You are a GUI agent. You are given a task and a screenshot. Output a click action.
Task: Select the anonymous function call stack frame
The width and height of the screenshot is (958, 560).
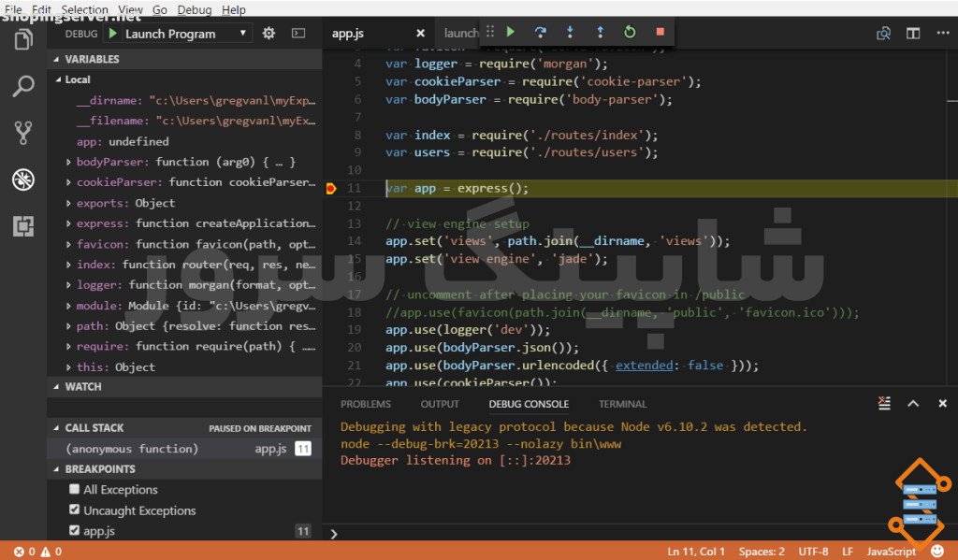[184, 449]
